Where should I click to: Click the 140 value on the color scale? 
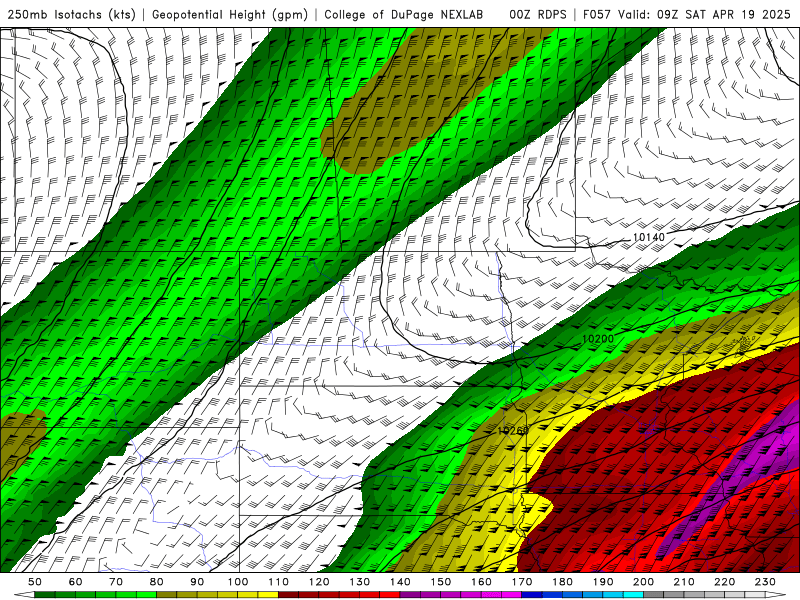click(x=401, y=582)
